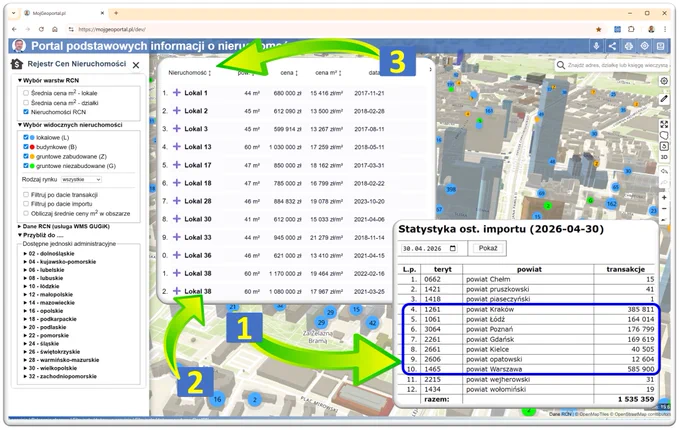Image resolution: width=680 pixels, height=430 pixels.
Task: Enable Średnia cena m² - lokale layer
Action: coord(26,93)
